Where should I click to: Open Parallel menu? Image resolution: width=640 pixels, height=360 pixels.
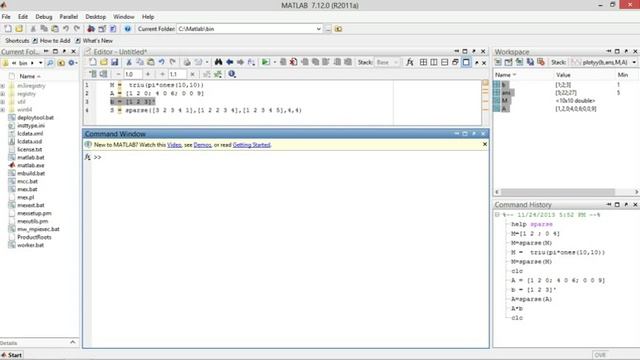tap(69, 17)
